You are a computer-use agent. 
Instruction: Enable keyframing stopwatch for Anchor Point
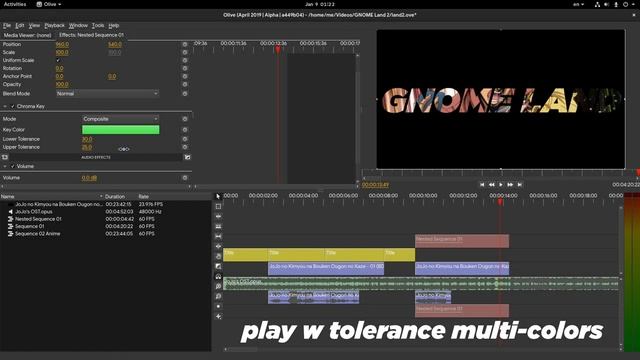tap(185, 76)
